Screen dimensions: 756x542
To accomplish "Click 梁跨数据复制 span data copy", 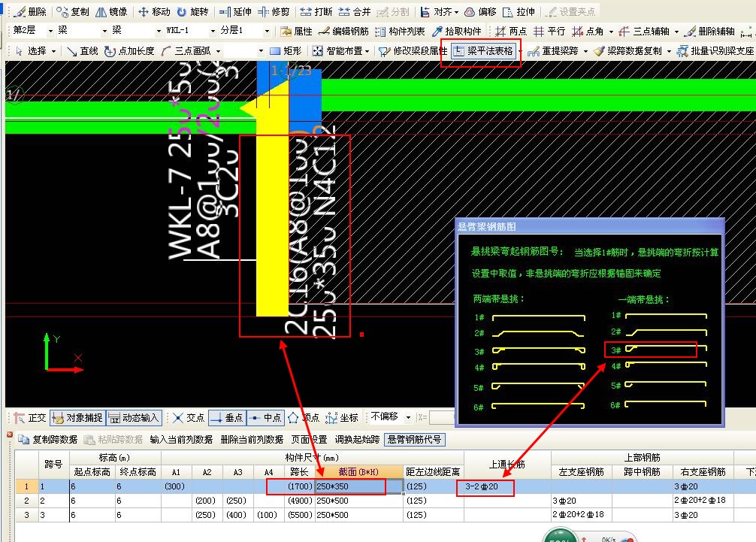I will tap(627, 50).
